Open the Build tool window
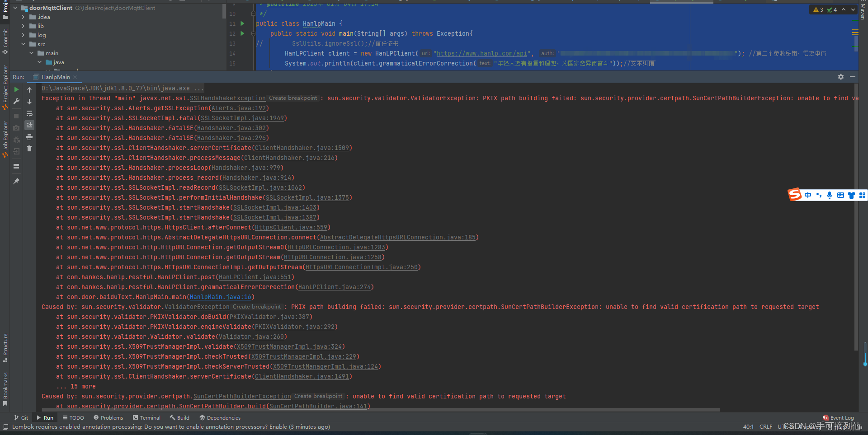Screen dimensions: 868x435 click(x=179, y=418)
